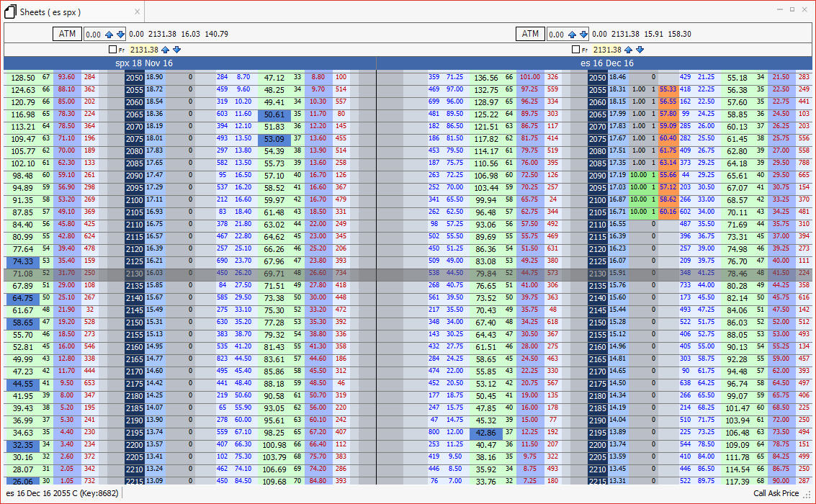Increase spx ATM offset with up arrow
The width and height of the screenshot is (816, 504).
coord(109,35)
